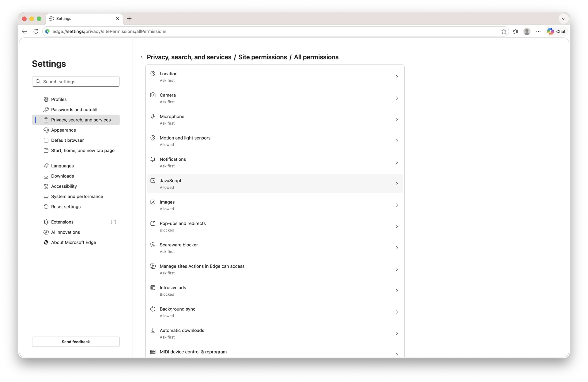Open Copilot Chat button
The height and width of the screenshot is (382, 588).
tap(557, 32)
